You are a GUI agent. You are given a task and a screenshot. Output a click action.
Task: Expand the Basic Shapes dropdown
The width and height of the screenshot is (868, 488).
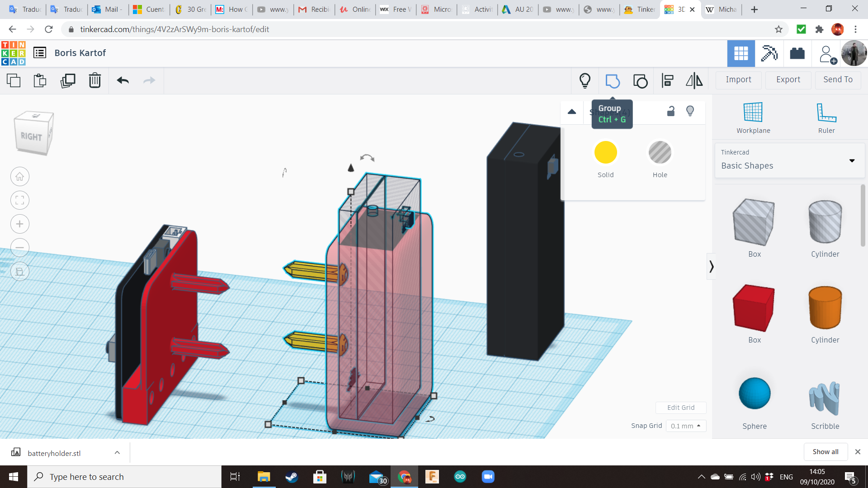(x=852, y=160)
